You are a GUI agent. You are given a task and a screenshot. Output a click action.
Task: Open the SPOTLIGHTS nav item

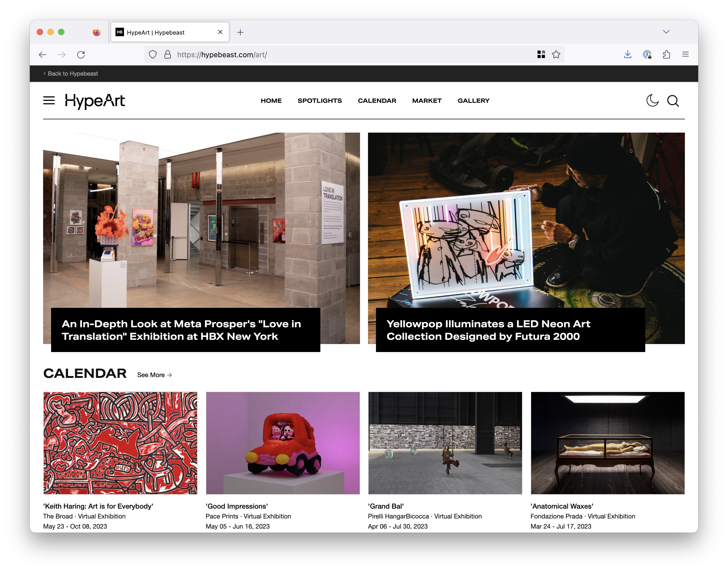pyautogui.click(x=320, y=100)
